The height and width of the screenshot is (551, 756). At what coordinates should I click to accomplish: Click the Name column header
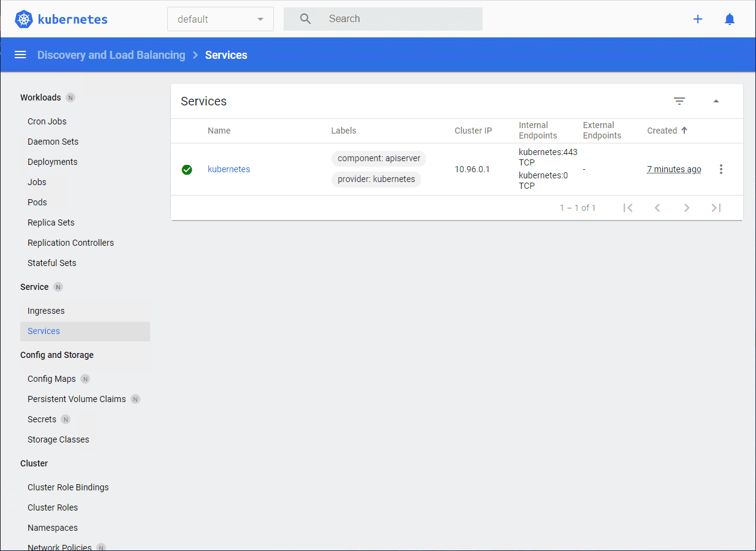coord(219,131)
